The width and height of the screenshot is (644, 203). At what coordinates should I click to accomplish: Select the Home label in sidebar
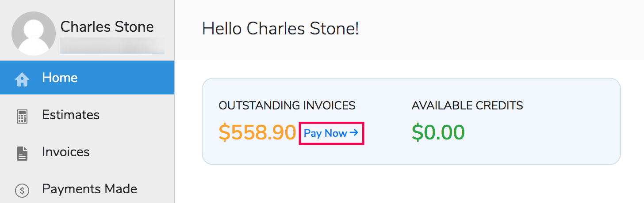pyautogui.click(x=60, y=78)
